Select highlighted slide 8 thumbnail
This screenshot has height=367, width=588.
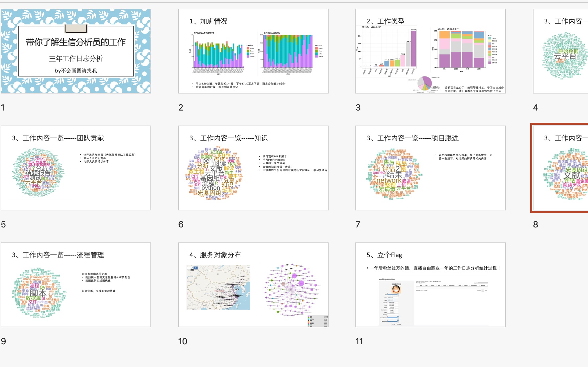point(560,168)
